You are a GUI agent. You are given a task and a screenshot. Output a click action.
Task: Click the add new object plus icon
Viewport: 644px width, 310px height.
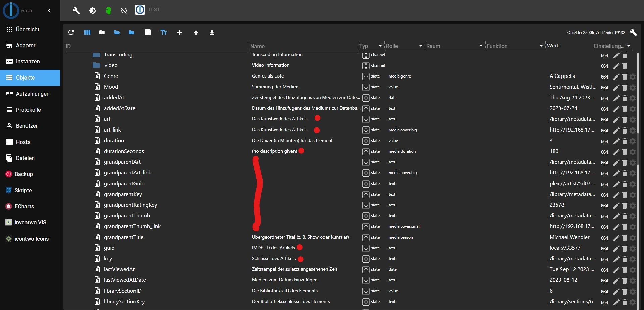(180, 32)
